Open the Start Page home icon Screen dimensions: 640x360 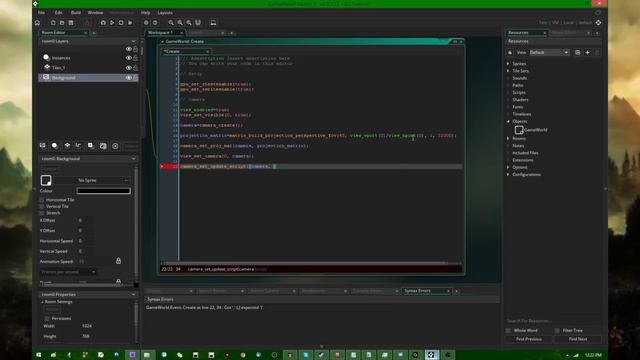tap(38, 23)
